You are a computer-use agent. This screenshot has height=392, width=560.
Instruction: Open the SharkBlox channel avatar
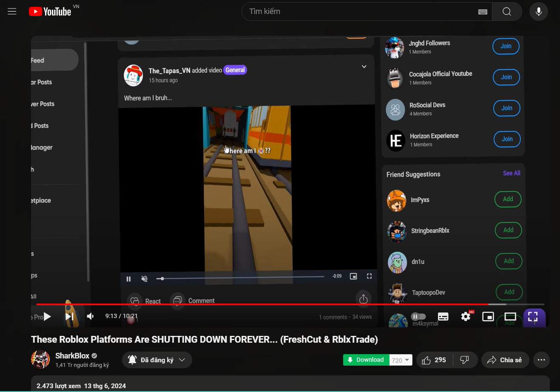click(x=40, y=360)
